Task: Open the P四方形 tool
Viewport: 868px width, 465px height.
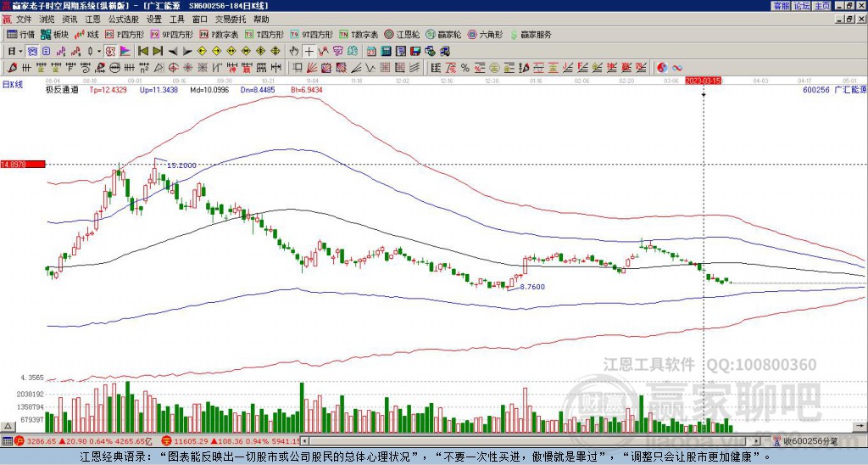Action: pyautogui.click(x=125, y=34)
